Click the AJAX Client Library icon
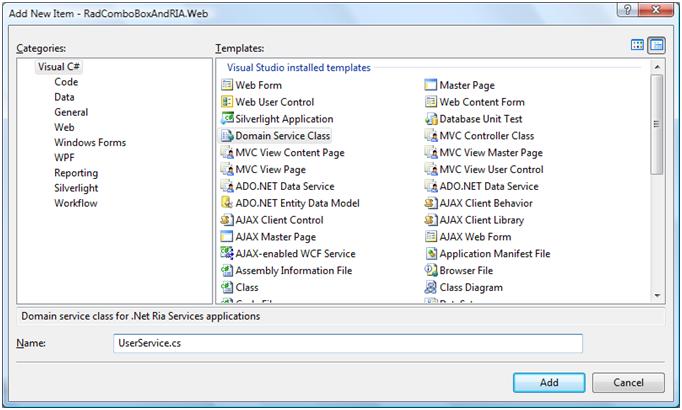 (x=431, y=220)
